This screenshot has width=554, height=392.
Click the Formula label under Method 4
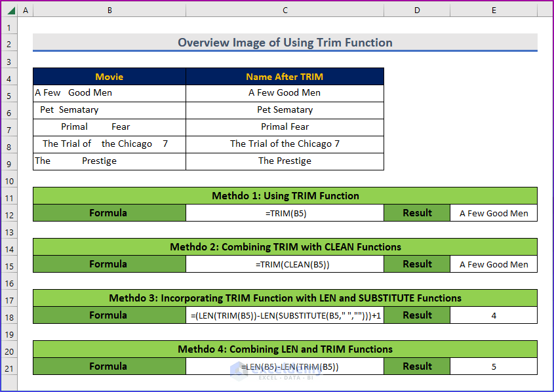109,366
